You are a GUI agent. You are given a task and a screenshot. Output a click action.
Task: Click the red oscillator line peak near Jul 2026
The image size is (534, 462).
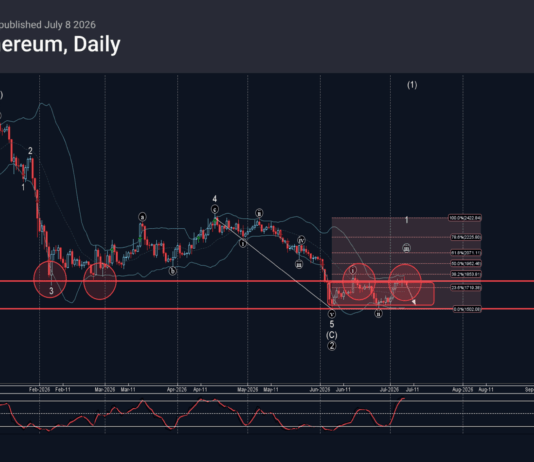403,399
